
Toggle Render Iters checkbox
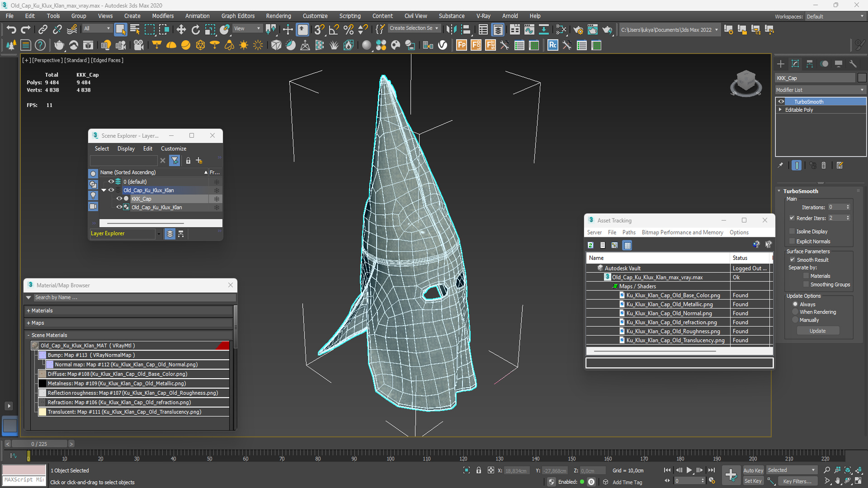(x=792, y=218)
